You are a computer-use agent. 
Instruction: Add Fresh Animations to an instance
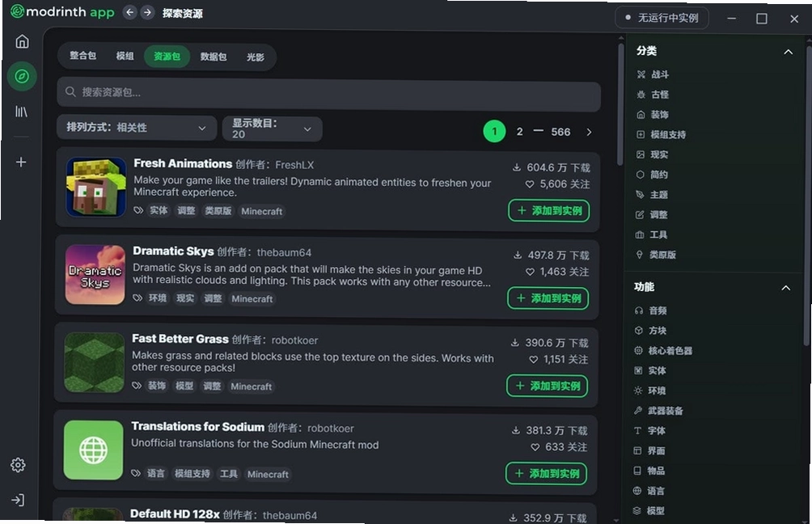549,211
